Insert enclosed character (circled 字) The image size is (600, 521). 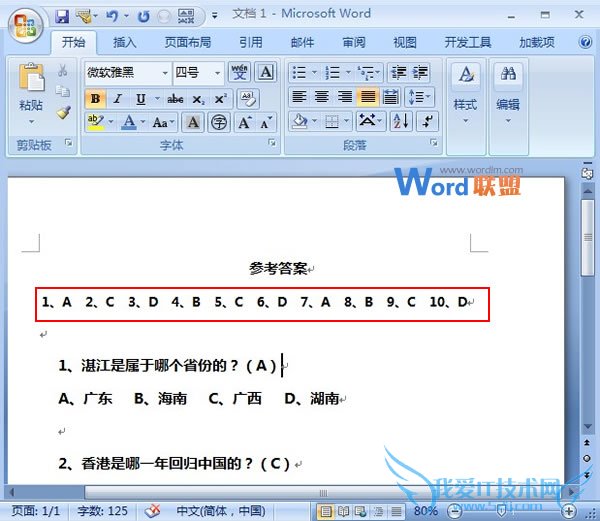click(219, 122)
